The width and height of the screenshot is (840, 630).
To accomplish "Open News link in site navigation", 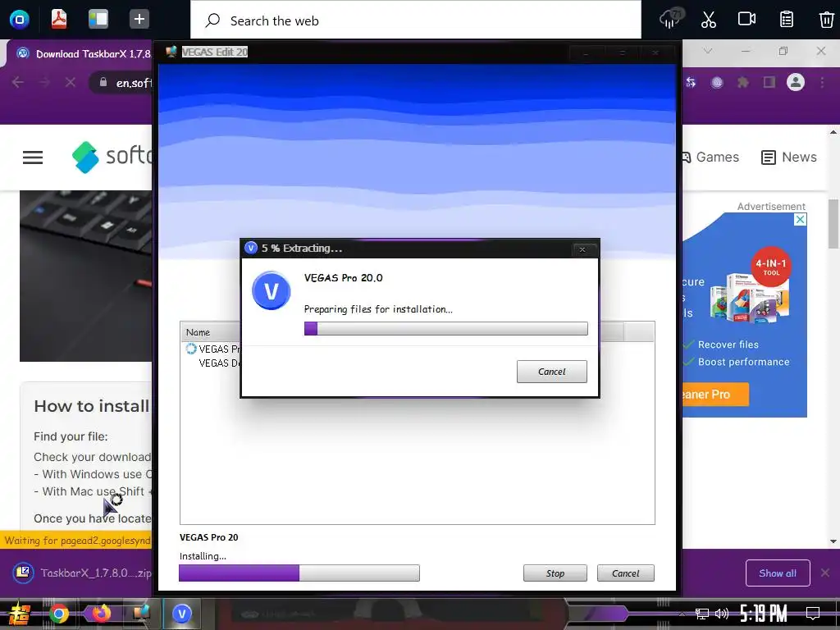I will point(789,157).
